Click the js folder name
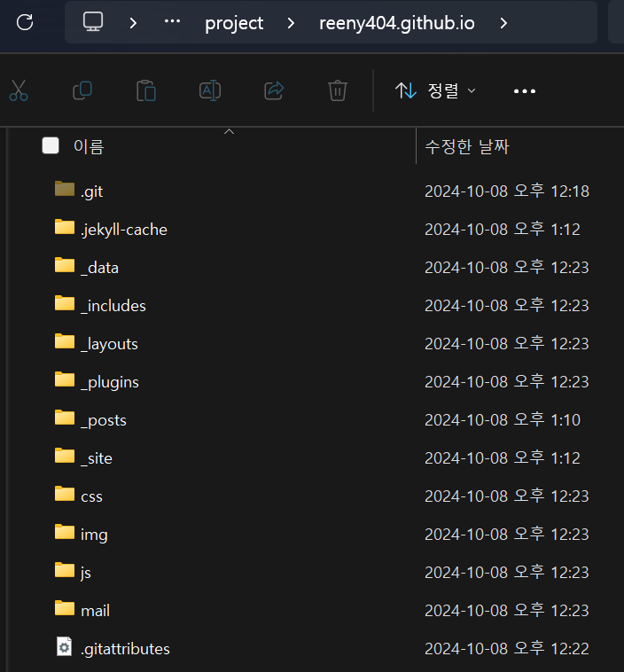The image size is (624, 672). [x=86, y=573]
